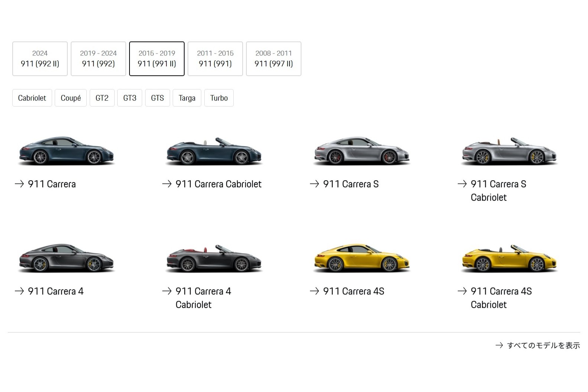Click the arrow icon beside 911 Carrera S Cabriolet
The height and width of the screenshot is (392, 588).
462,184
